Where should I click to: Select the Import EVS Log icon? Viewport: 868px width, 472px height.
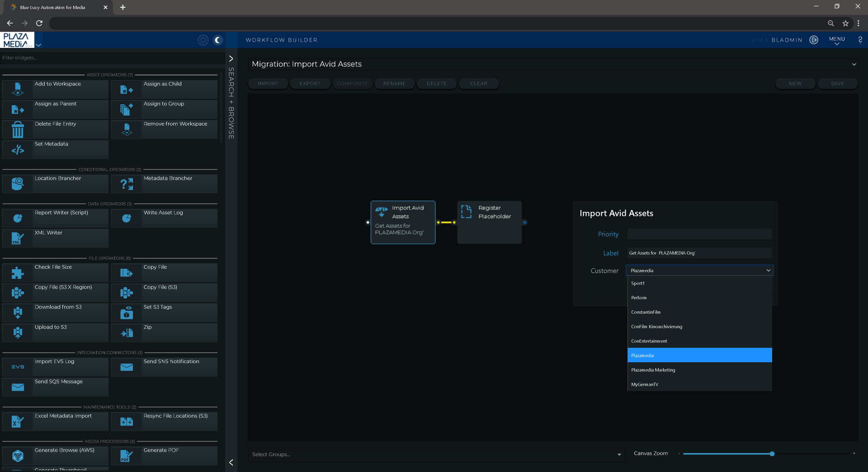click(18, 367)
